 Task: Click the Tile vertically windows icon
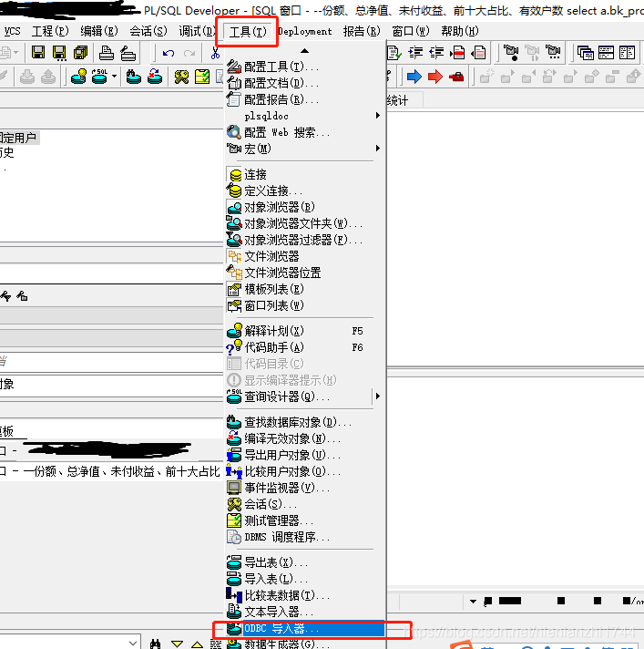click(627, 53)
